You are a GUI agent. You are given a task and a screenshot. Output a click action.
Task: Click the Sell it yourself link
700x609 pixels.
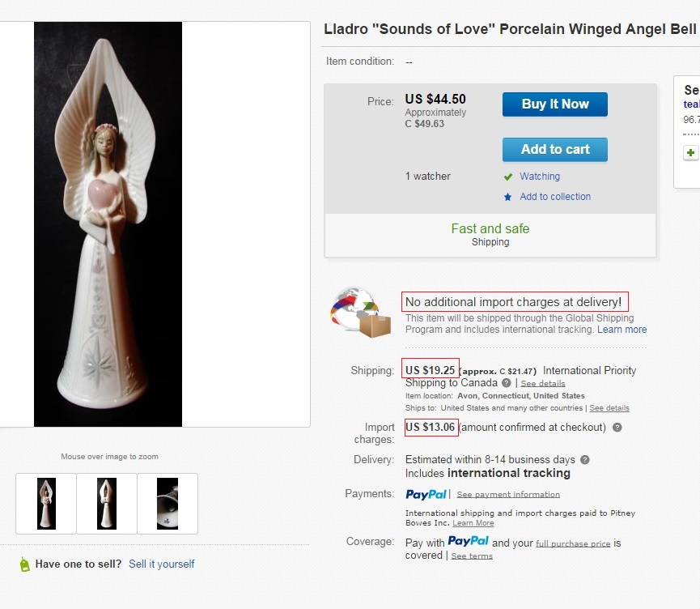coord(162,564)
